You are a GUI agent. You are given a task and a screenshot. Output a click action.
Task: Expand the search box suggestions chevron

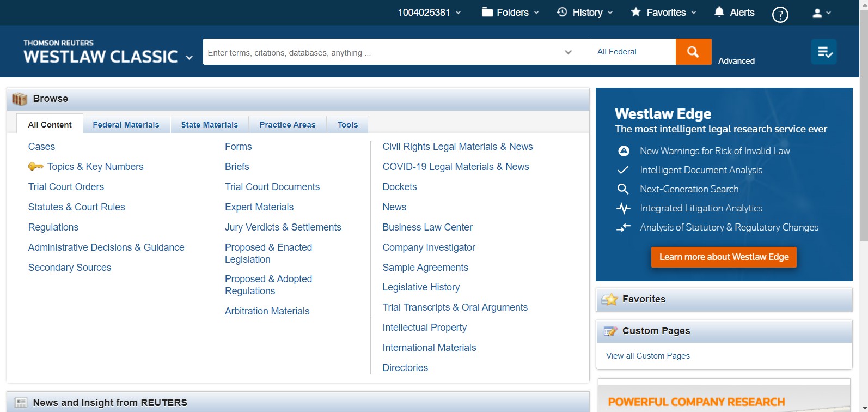click(568, 52)
